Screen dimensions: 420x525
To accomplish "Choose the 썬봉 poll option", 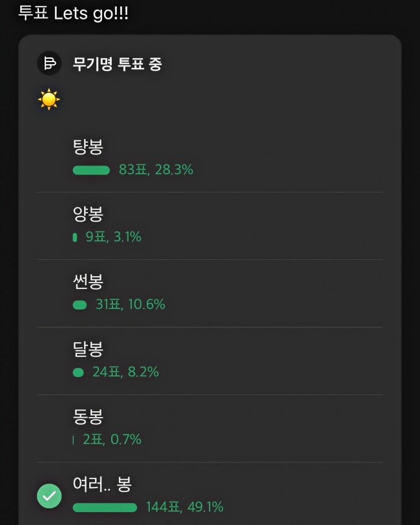I will [88, 281].
